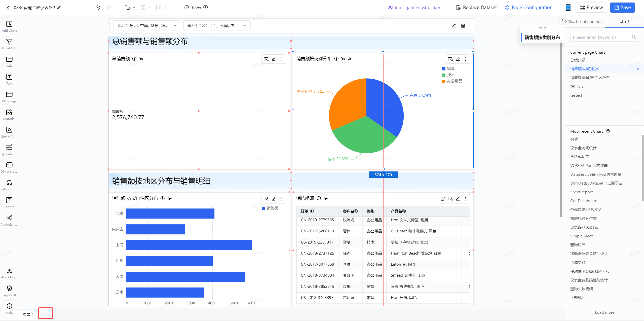Add a Web Page component
644x321 pixels.
tap(9, 97)
